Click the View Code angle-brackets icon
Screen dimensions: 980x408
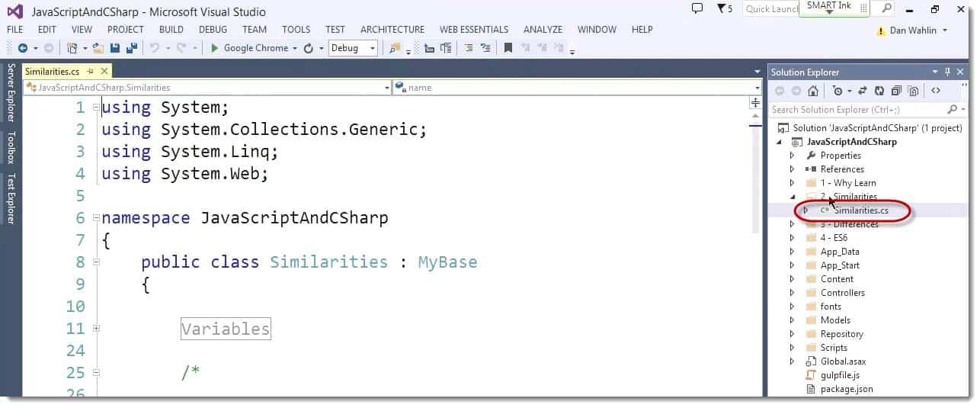click(936, 91)
